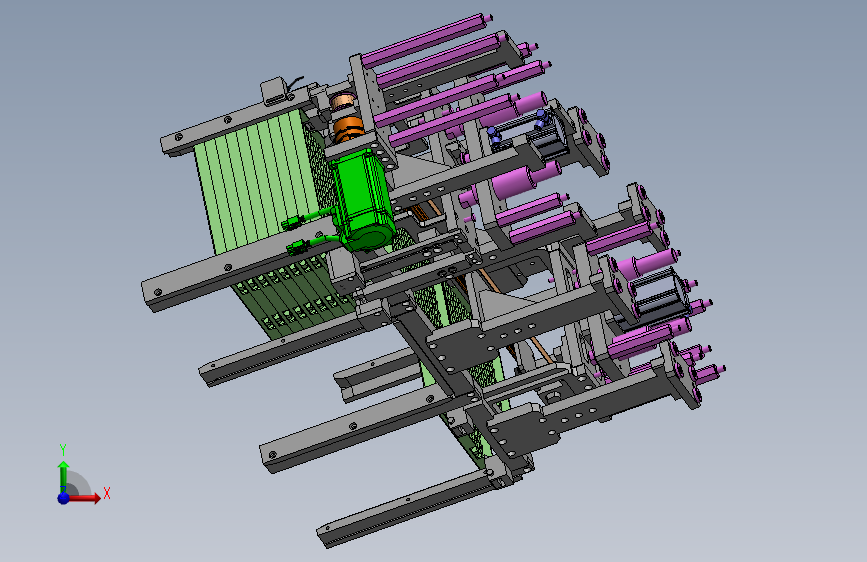Click the green Y axis arrow of the triad
The image size is (867, 562).
[63, 476]
